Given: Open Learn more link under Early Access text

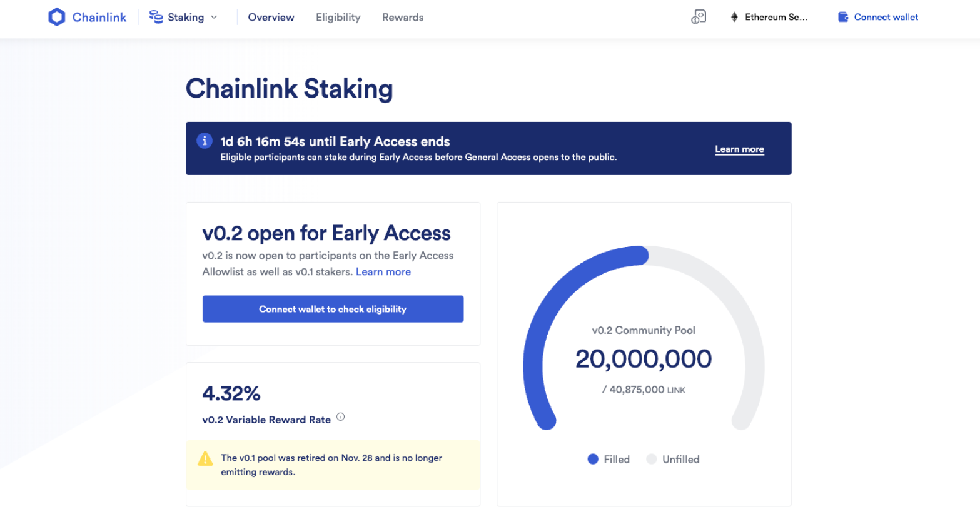Looking at the screenshot, I should click(x=383, y=271).
